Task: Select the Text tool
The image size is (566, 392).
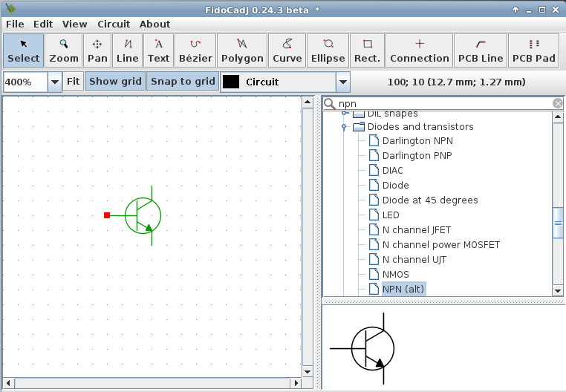Action: pyautogui.click(x=158, y=50)
